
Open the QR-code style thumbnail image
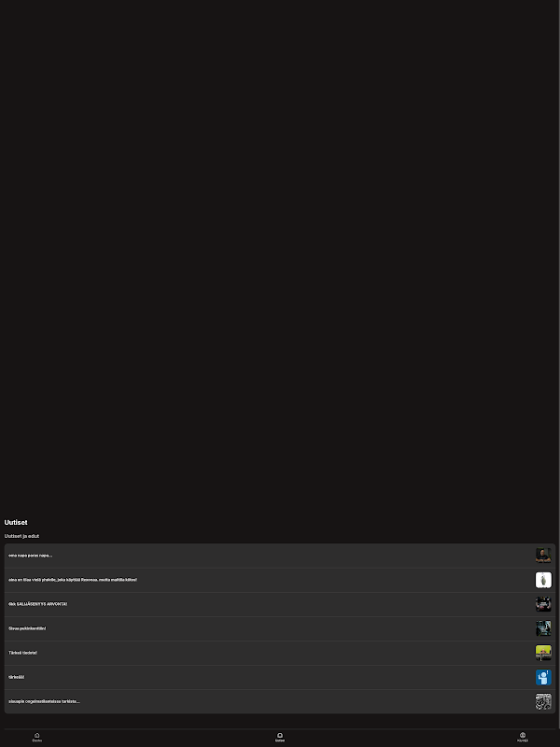pyautogui.click(x=543, y=701)
